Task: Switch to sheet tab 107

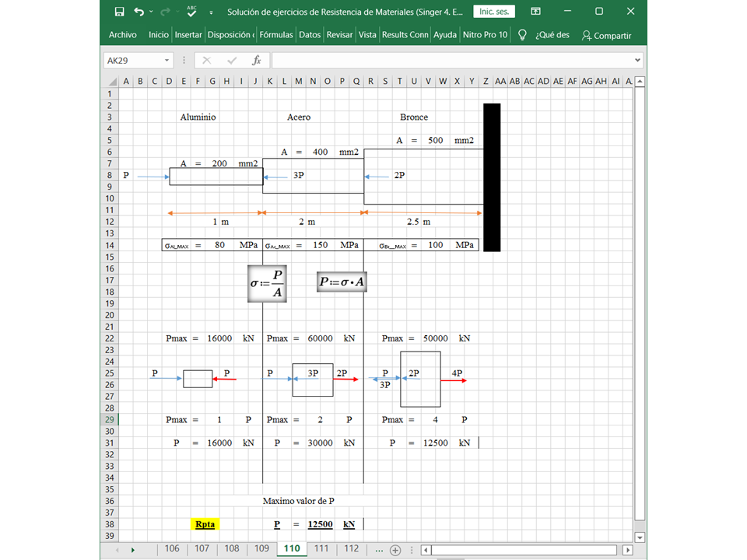Action: point(202,548)
